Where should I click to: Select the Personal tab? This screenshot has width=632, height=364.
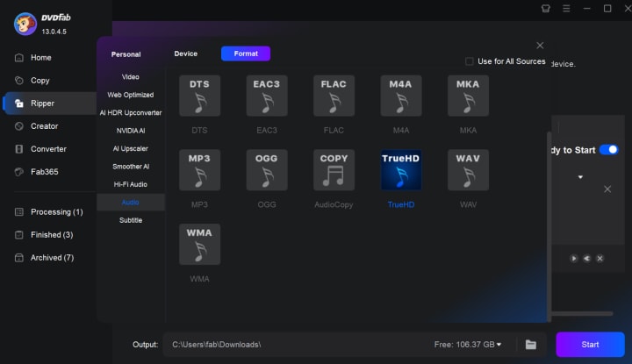point(126,54)
